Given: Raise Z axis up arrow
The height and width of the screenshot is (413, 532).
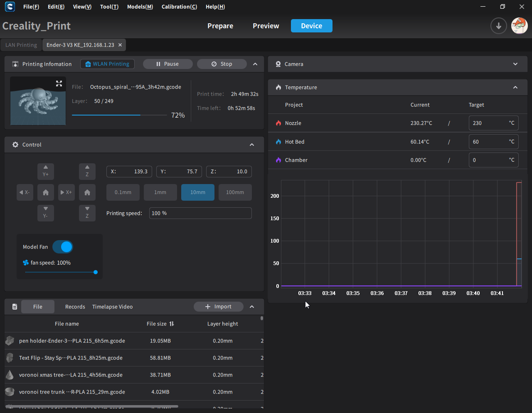Looking at the screenshot, I should (87, 171).
